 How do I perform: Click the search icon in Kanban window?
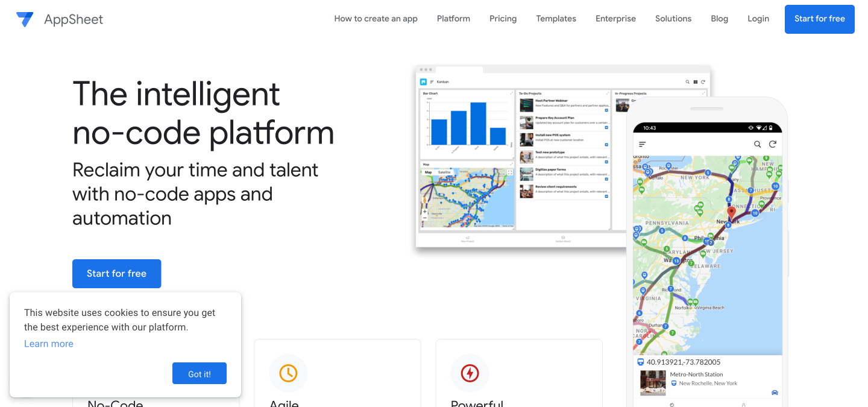click(x=688, y=81)
